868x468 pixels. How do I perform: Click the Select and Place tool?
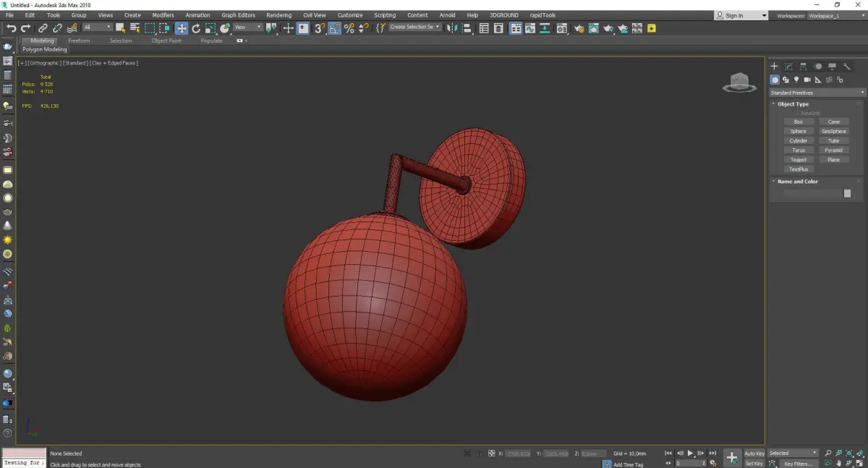225,28
